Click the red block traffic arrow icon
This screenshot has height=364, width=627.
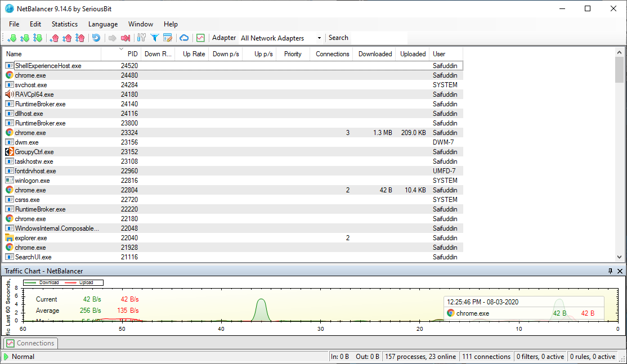pos(126,38)
